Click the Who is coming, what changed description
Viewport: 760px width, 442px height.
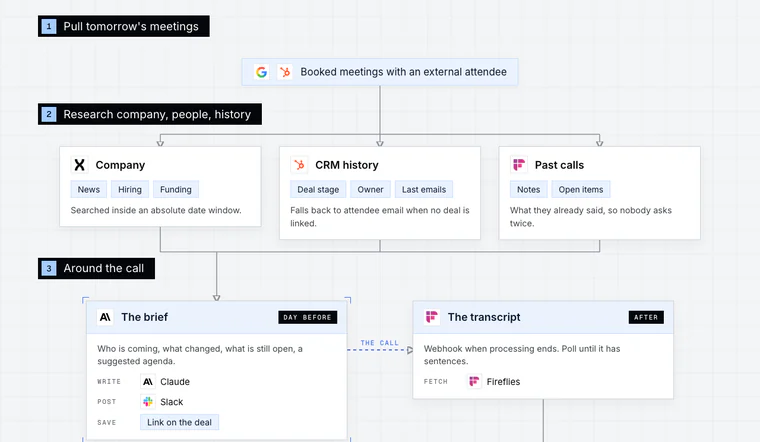pyautogui.click(x=200, y=355)
